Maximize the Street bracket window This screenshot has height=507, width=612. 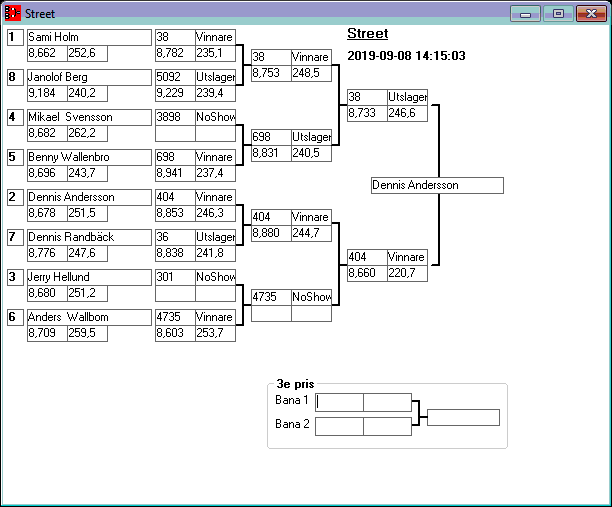[558, 14]
